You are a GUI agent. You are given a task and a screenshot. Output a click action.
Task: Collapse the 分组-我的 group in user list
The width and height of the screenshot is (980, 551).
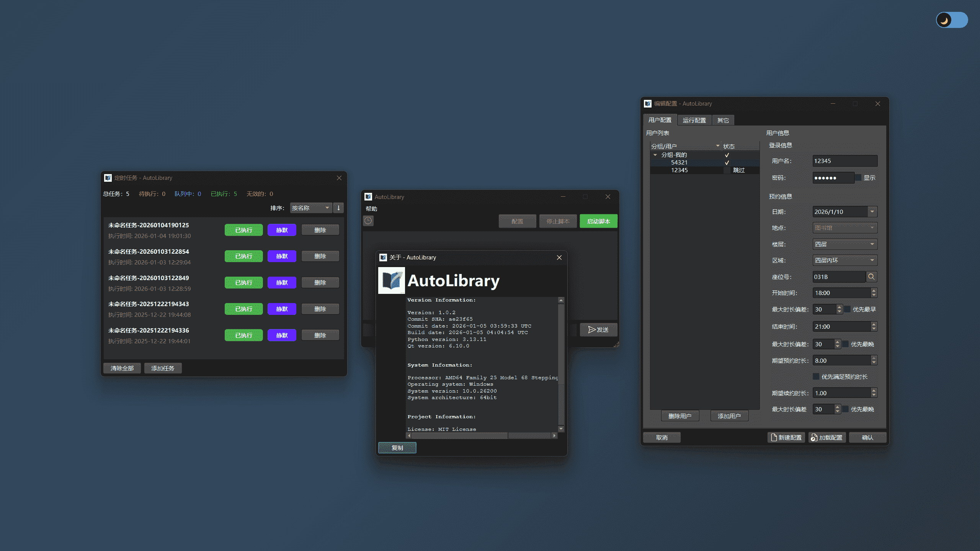[655, 155]
